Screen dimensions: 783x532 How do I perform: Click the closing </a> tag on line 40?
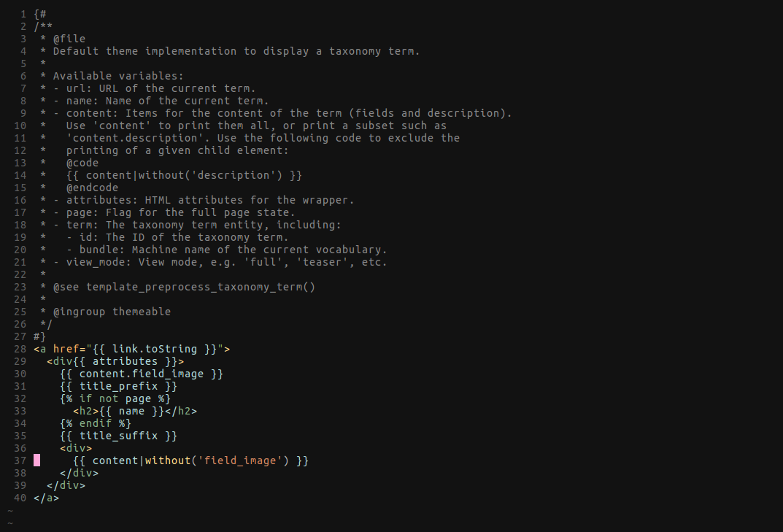(47, 498)
